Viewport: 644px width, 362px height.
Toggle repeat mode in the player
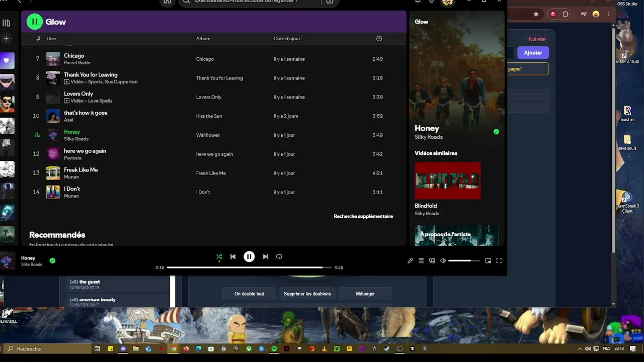pyautogui.click(x=279, y=256)
